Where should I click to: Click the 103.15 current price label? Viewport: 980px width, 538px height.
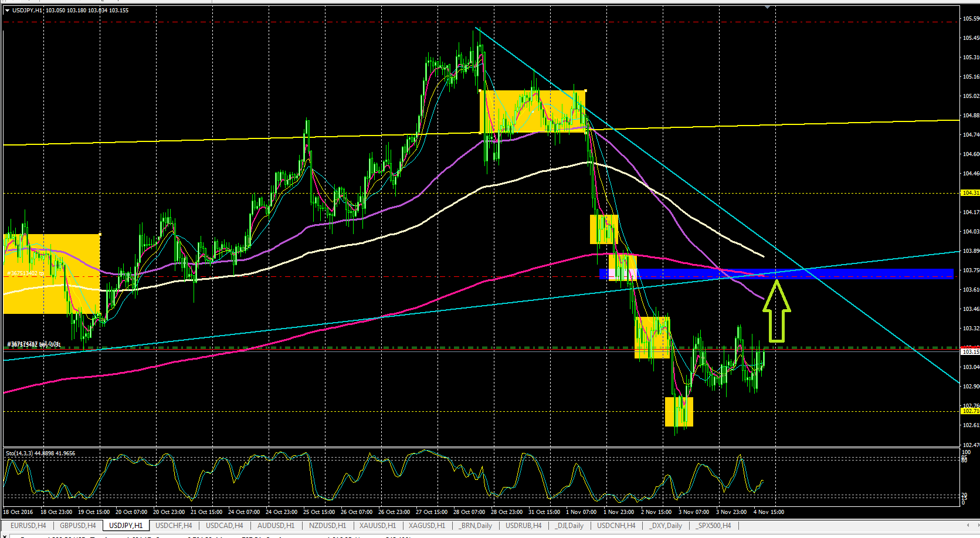coord(970,351)
